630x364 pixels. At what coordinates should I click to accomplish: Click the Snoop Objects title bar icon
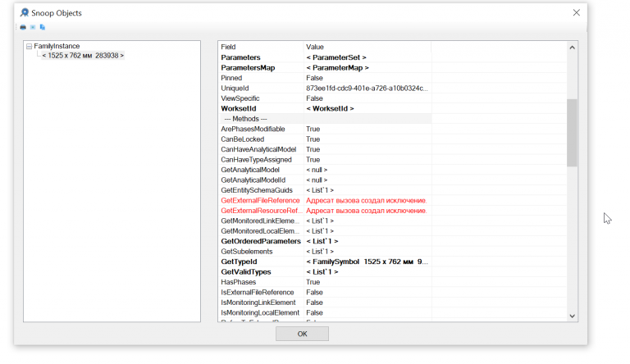(x=25, y=13)
